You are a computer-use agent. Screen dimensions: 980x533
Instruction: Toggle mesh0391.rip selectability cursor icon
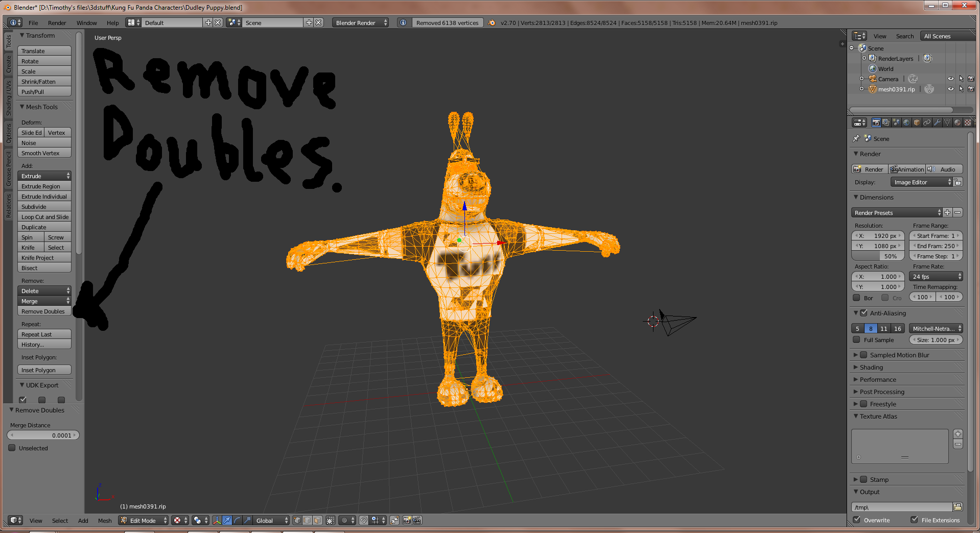961,89
